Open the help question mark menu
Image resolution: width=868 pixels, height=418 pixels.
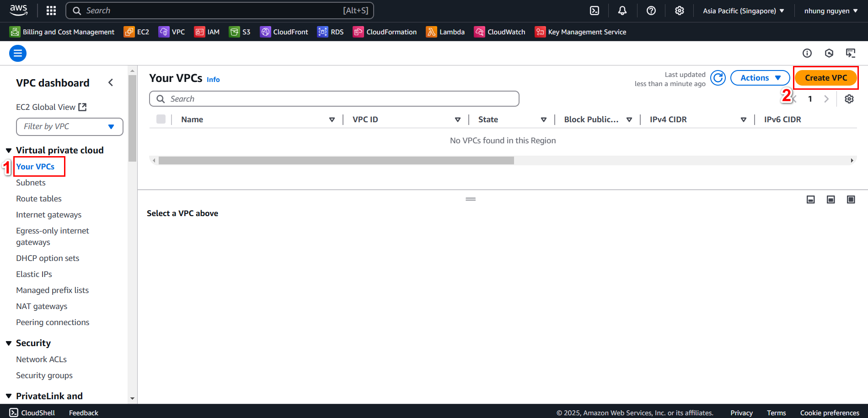tap(651, 11)
